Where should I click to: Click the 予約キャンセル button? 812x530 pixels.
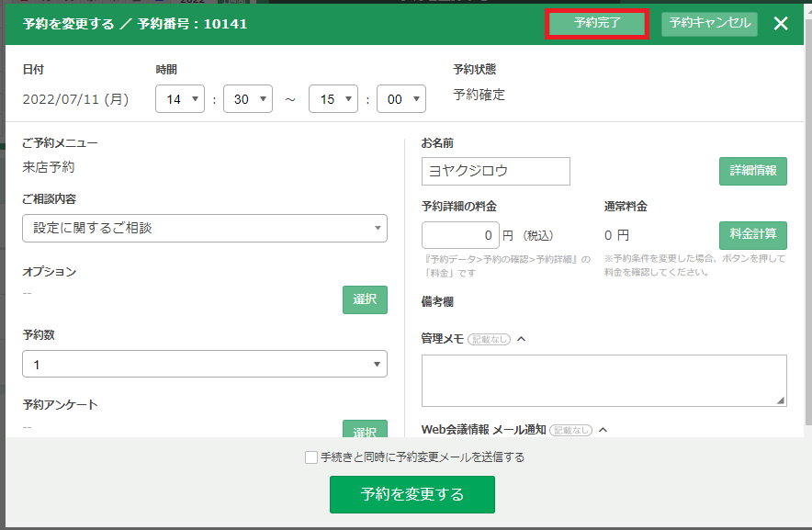(x=709, y=24)
